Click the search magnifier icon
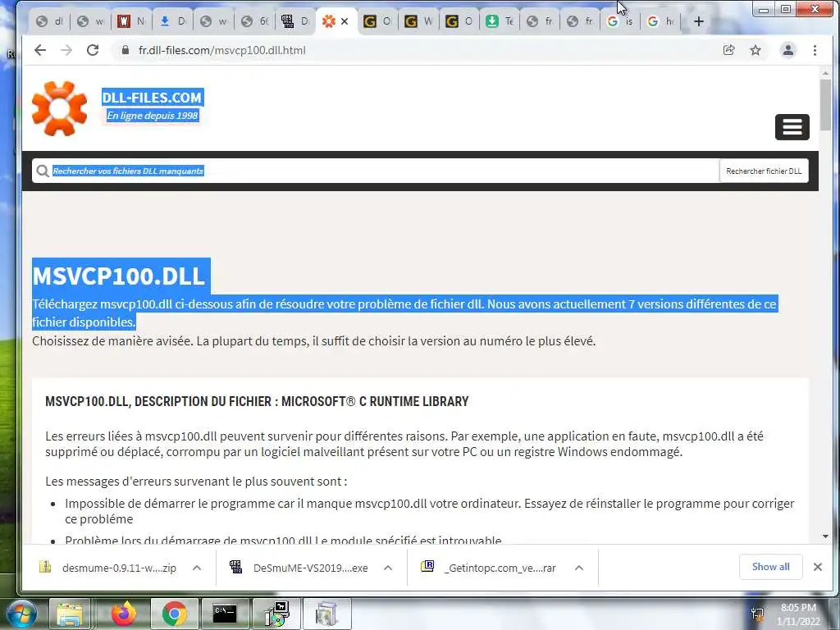840x630 pixels. point(43,171)
